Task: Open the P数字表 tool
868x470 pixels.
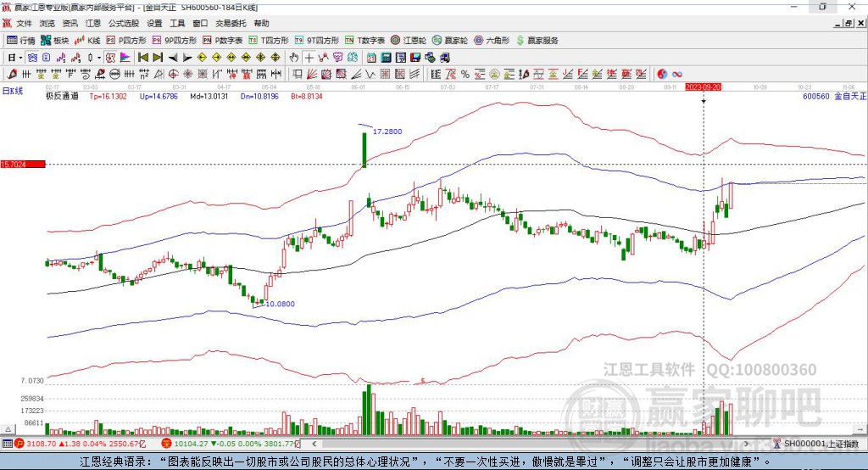Action: coord(223,41)
